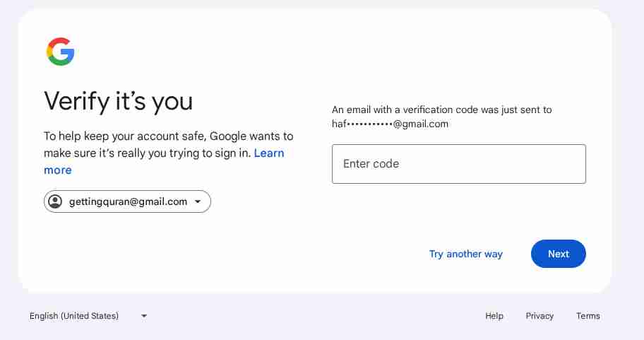The image size is (644, 340).
Task: Click the "Verify it's you" heading
Action: 118,101
